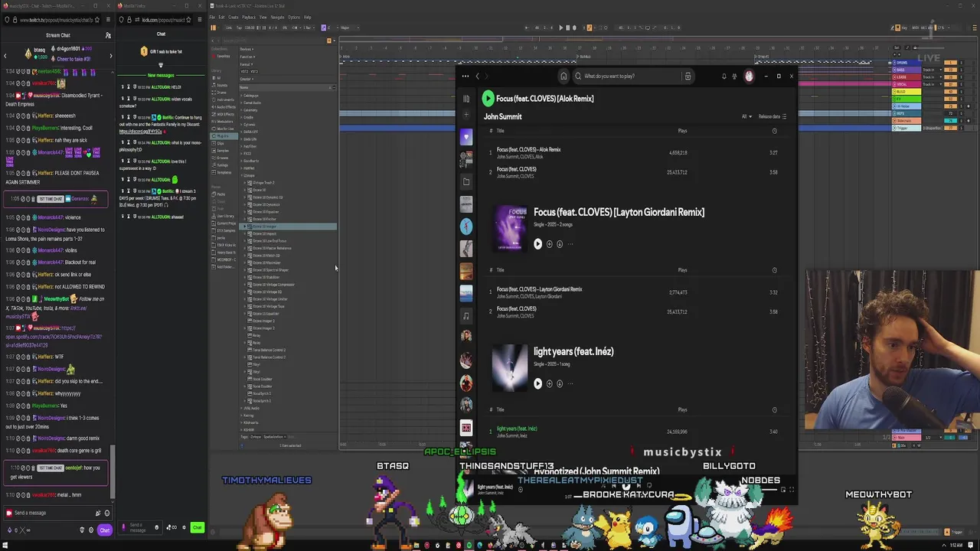This screenshot has width=980, height=551.
Task: Click purple Chat button in Twitch
Action: point(105,530)
